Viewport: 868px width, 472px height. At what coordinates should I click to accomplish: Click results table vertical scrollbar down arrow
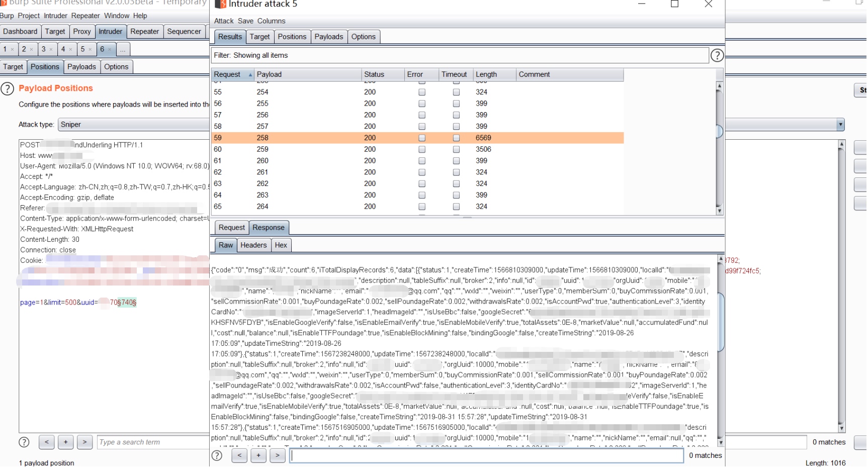[719, 211]
